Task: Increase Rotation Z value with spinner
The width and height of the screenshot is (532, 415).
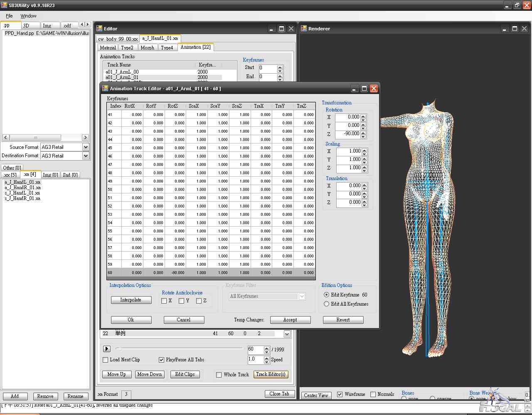Action: (363, 132)
